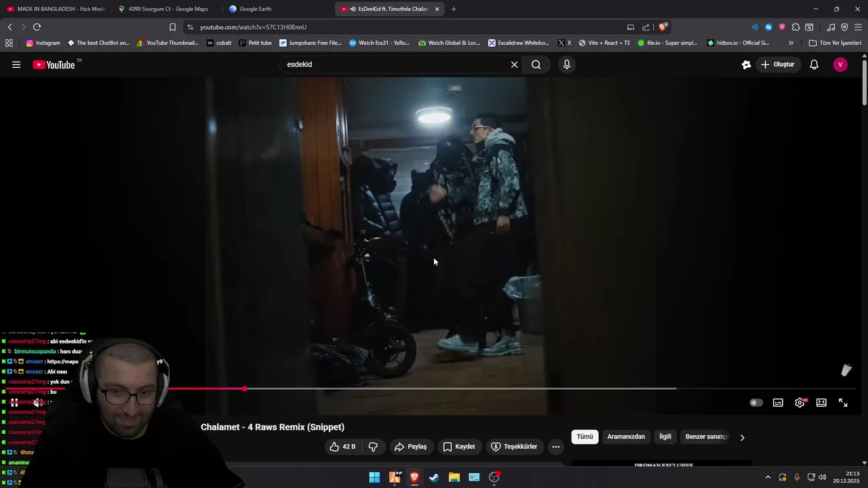Click the browser address bar URL
Viewport: 868px width, 488px height.
point(253,27)
